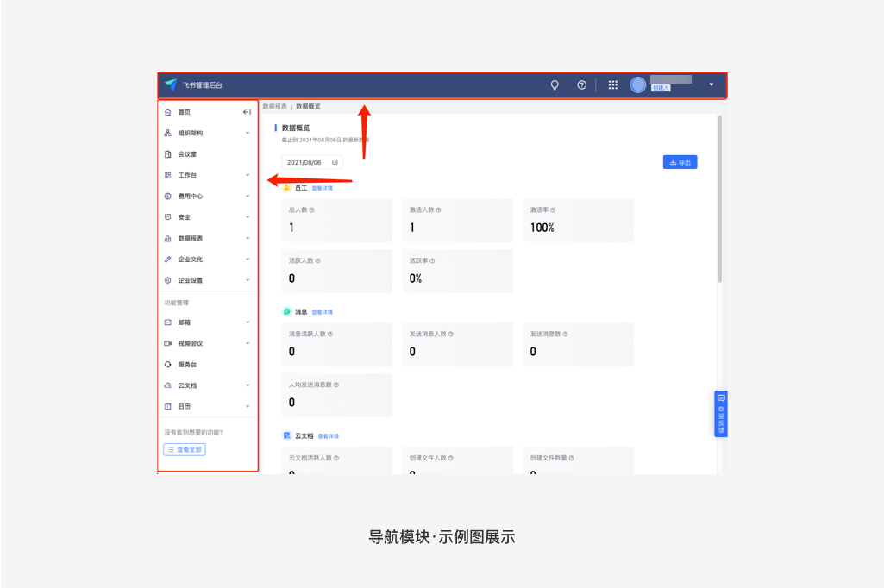Click the blue 云文档 section icon
Image resolution: width=884 pixels, height=588 pixels.
(x=287, y=435)
